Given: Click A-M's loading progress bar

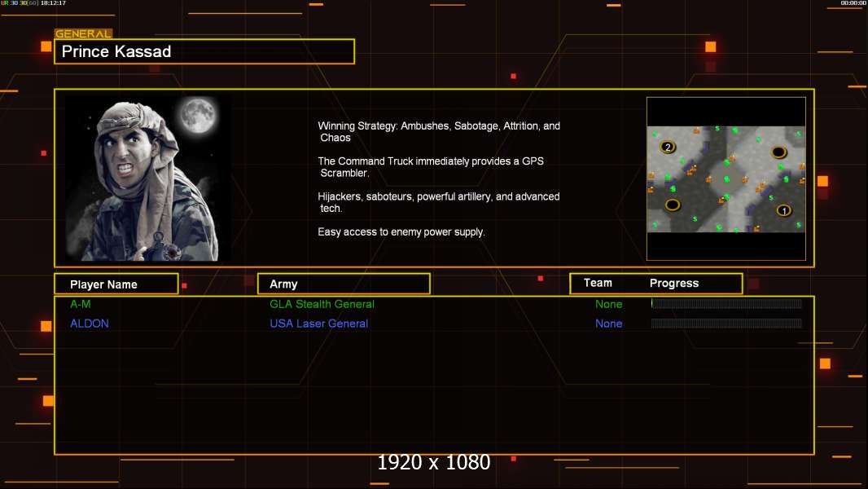Looking at the screenshot, I should 726,303.
